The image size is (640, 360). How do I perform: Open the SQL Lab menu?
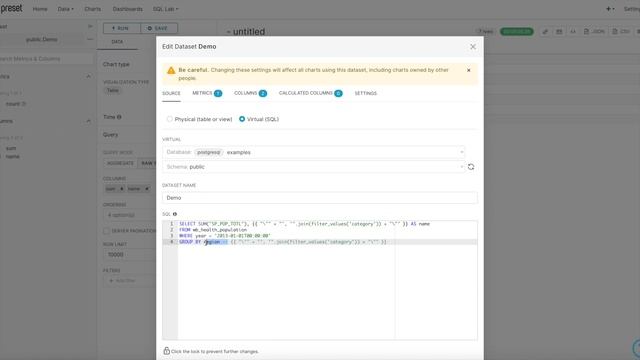point(165,9)
